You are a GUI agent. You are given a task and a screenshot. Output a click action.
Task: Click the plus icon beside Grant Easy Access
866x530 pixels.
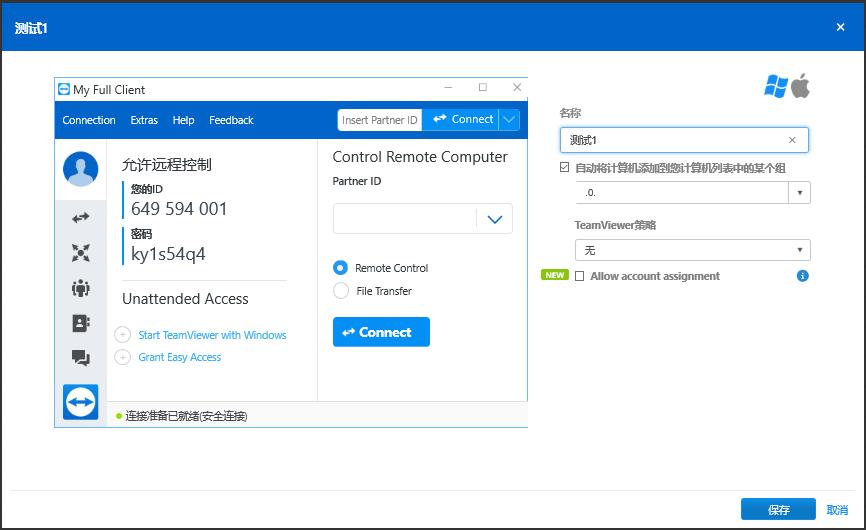tap(123, 357)
